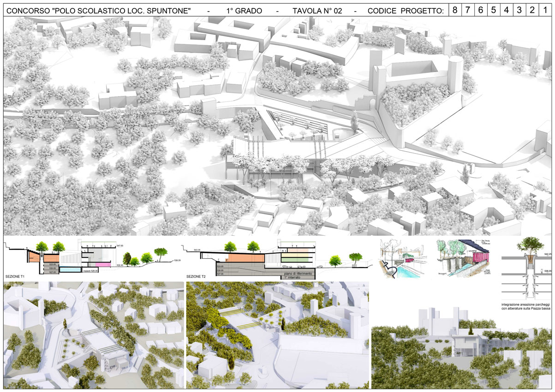The height and width of the screenshot is (392, 555).
Task: Open the bottom-left rendering below Sezione T1
Action: coord(93,335)
